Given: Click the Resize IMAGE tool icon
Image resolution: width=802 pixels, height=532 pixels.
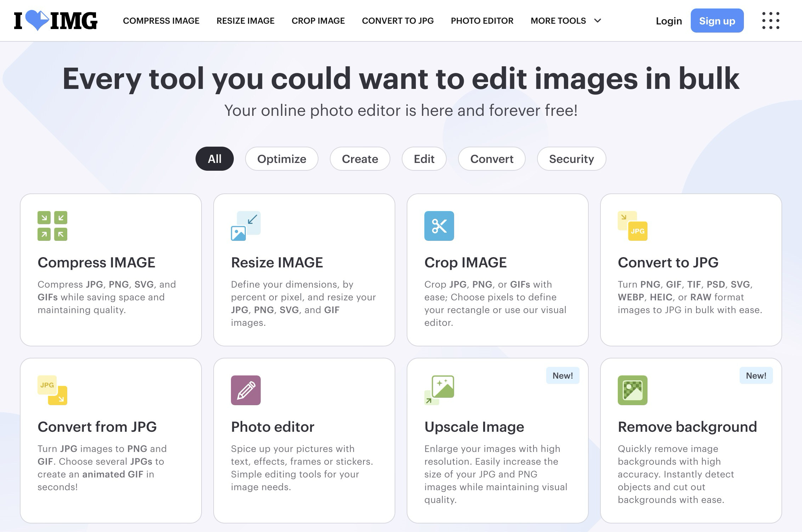Looking at the screenshot, I should point(246,226).
